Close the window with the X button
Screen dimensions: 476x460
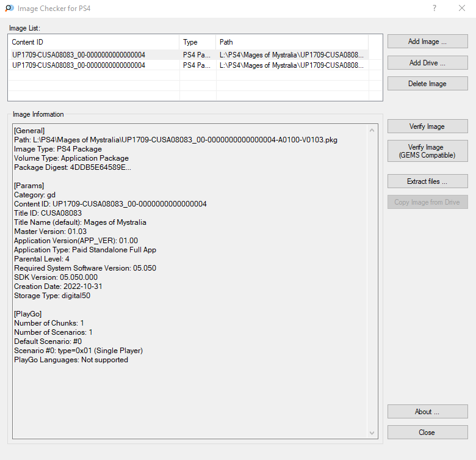[462, 8]
